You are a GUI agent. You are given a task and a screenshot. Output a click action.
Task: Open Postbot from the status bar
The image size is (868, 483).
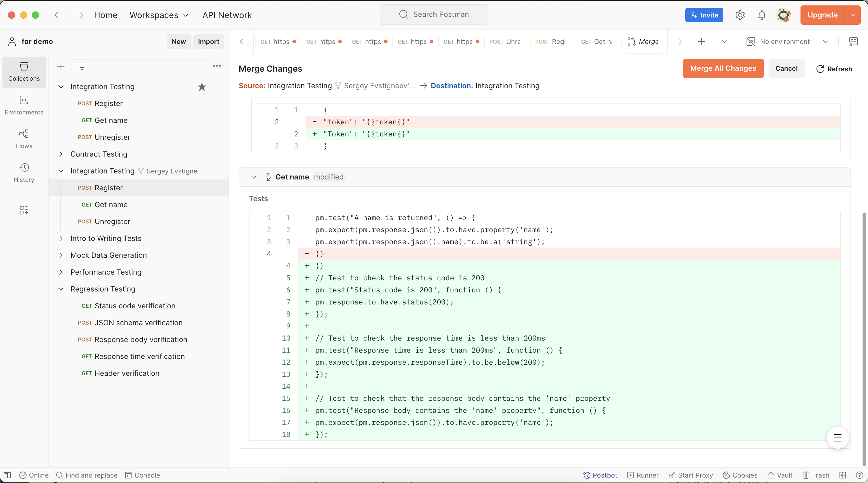(x=600, y=475)
